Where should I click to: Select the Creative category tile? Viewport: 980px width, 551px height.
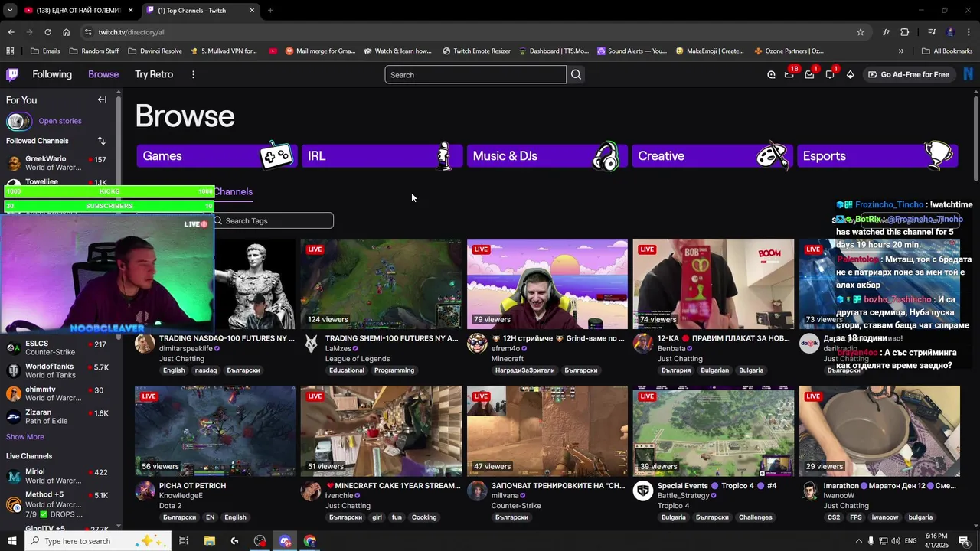point(712,155)
